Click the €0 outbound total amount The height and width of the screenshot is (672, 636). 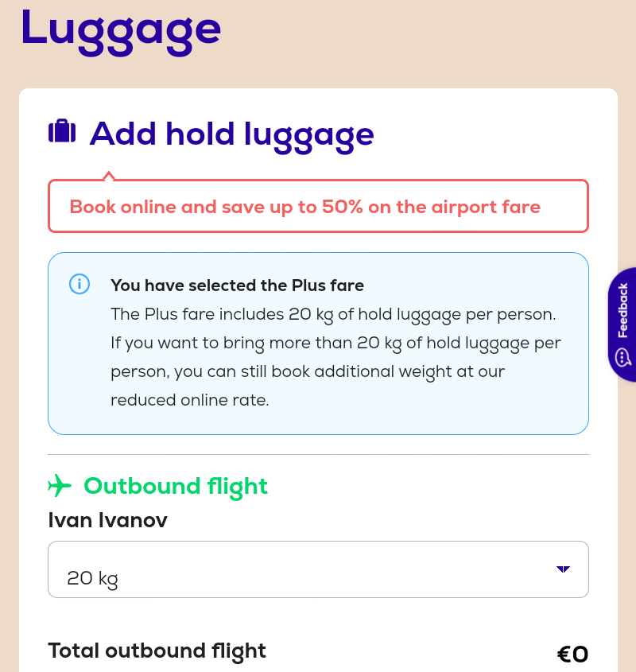tap(572, 655)
